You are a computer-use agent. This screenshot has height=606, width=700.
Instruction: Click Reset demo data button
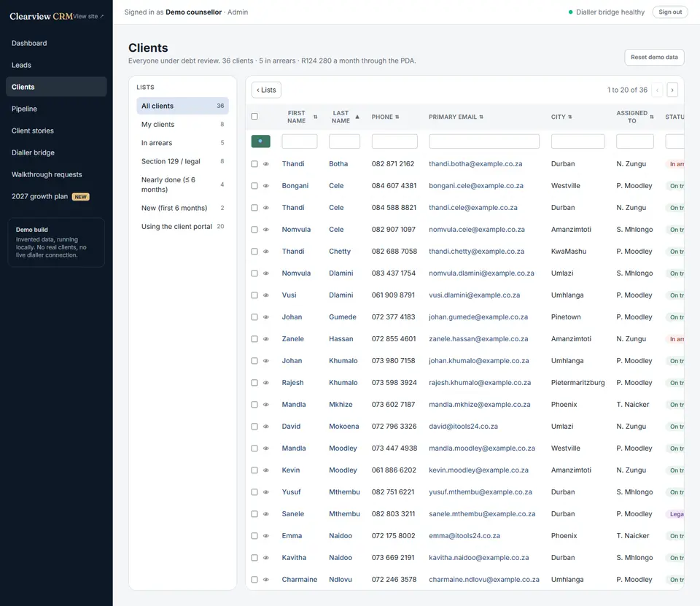click(x=654, y=57)
